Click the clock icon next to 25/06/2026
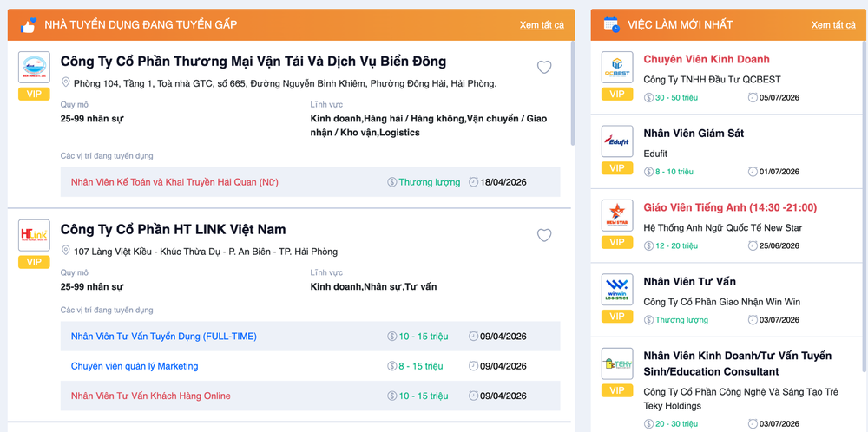The image size is (868, 432). point(753,245)
